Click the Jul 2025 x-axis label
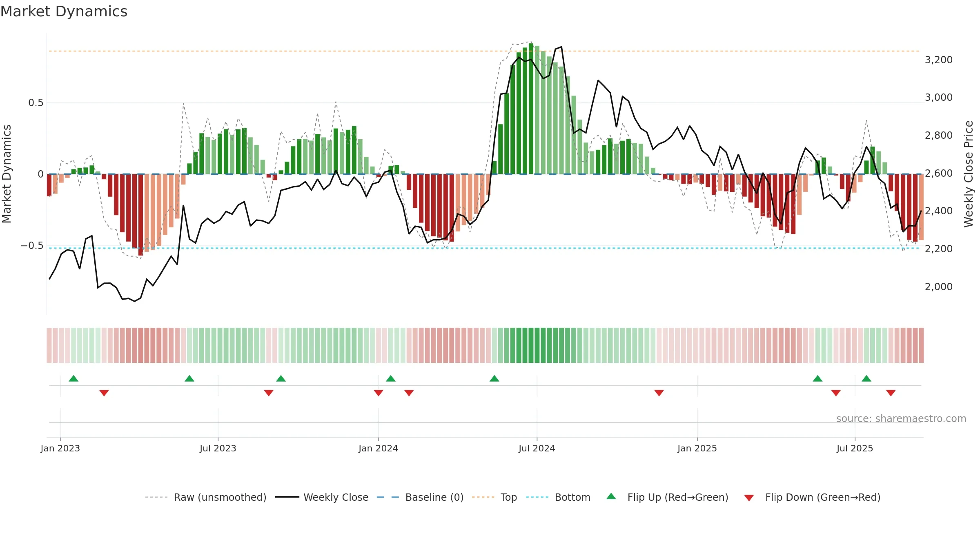The image size is (980, 551). click(855, 448)
